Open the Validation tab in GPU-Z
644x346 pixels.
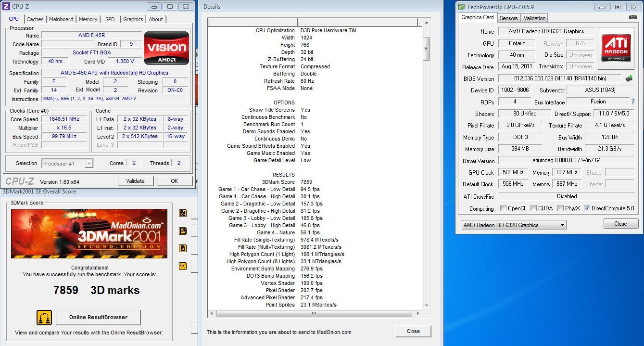(x=535, y=18)
